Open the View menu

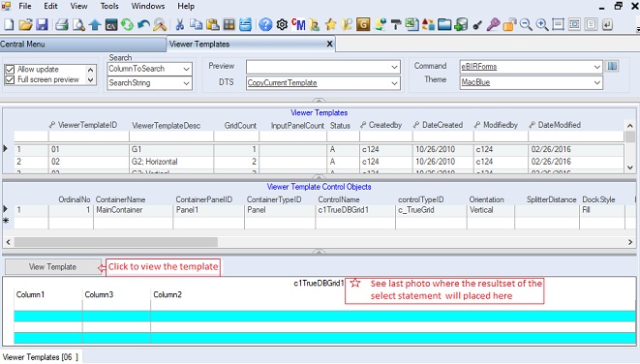78,6
